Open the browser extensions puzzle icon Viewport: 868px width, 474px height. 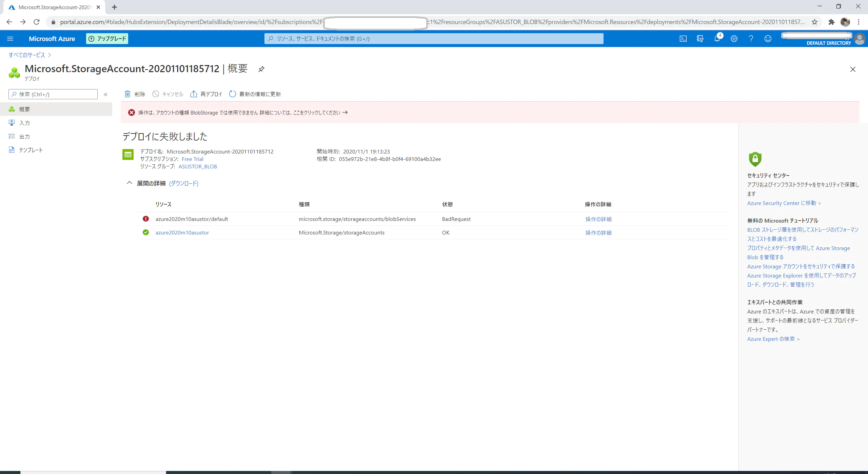point(831,22)
